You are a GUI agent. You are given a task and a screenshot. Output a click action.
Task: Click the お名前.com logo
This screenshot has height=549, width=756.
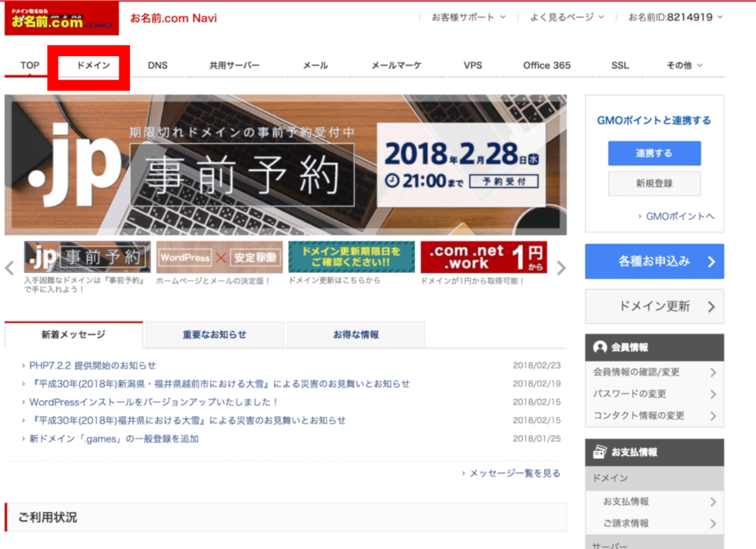[x=62, y=18]
